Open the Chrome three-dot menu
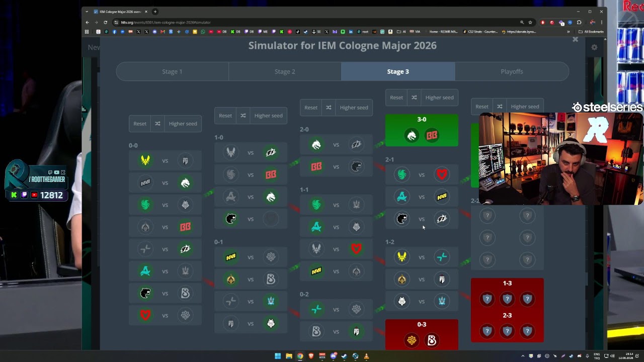This screenshot has width=644, height=362. pos(601,22)
